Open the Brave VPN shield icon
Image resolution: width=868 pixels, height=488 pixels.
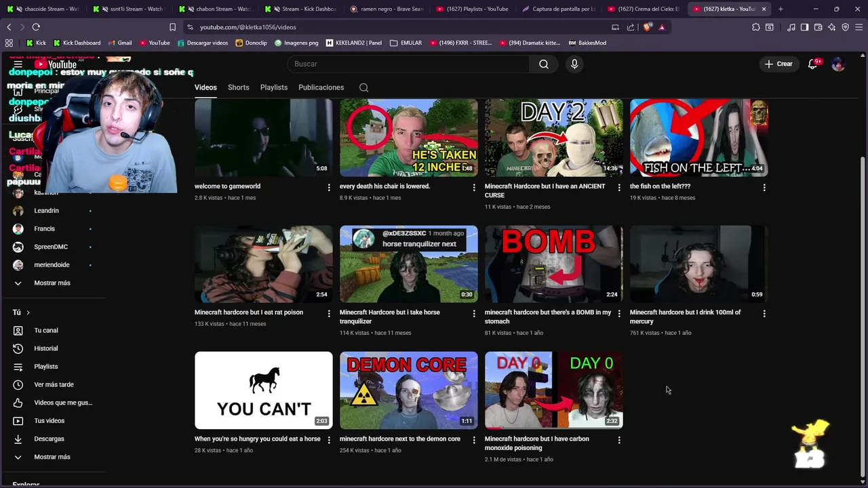pyautogui.click(x=846, y=27)
